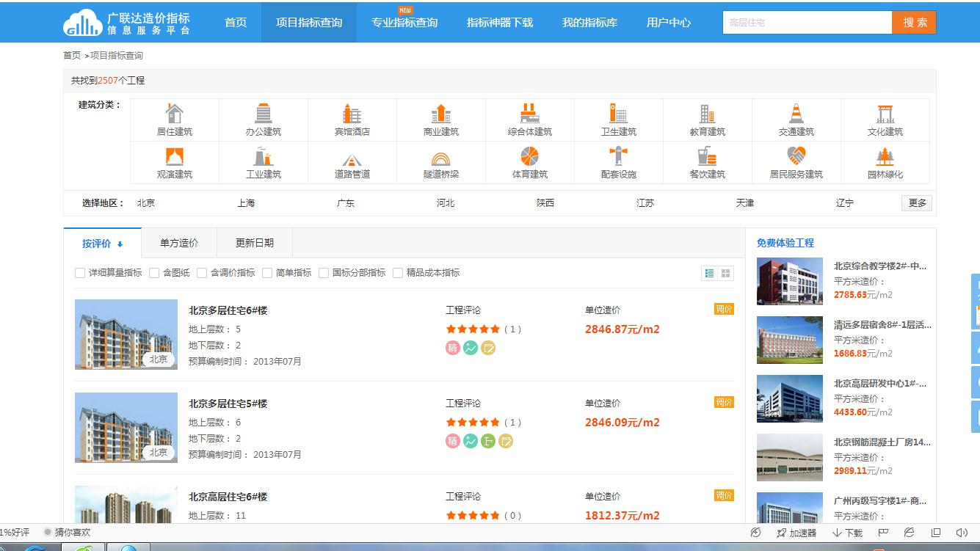Check the 精品成本指标 checkbox
This screenshot has height=551, width=980.
click(398, 273)
